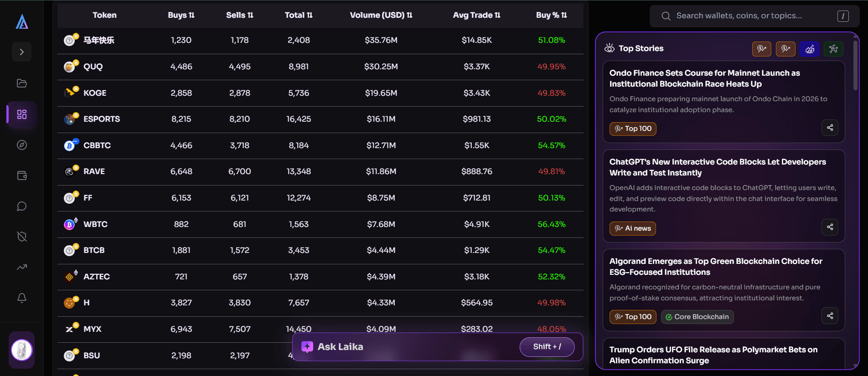Share the Ondo Finance story
868x376 pixels.
pos(830,128)
